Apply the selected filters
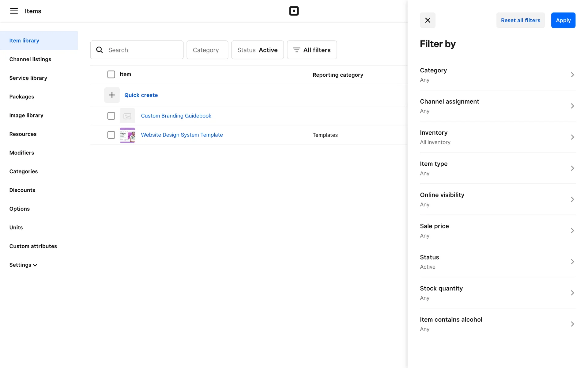This screenshot has width=588, height=368. coord(563,20)
